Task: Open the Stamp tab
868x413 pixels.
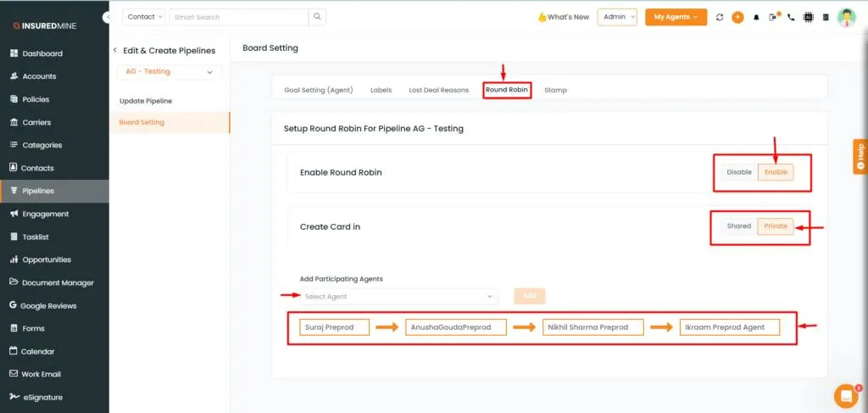Action: [555, 90]
